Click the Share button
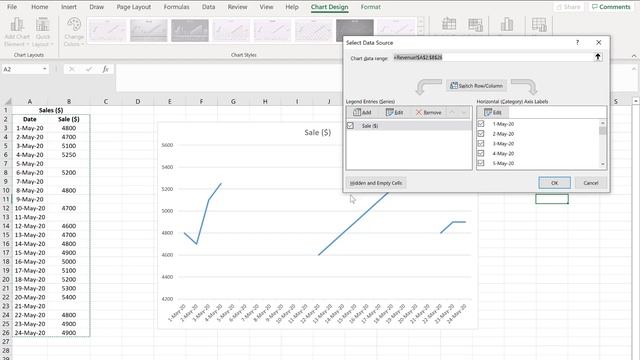This screenshot has width=640, height=360. coord(568,7)
